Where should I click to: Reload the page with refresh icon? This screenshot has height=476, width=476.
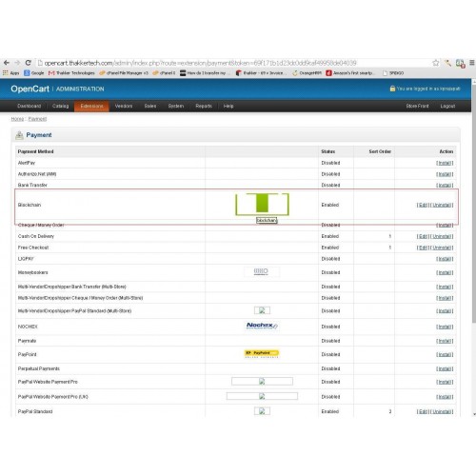point(28,63)
